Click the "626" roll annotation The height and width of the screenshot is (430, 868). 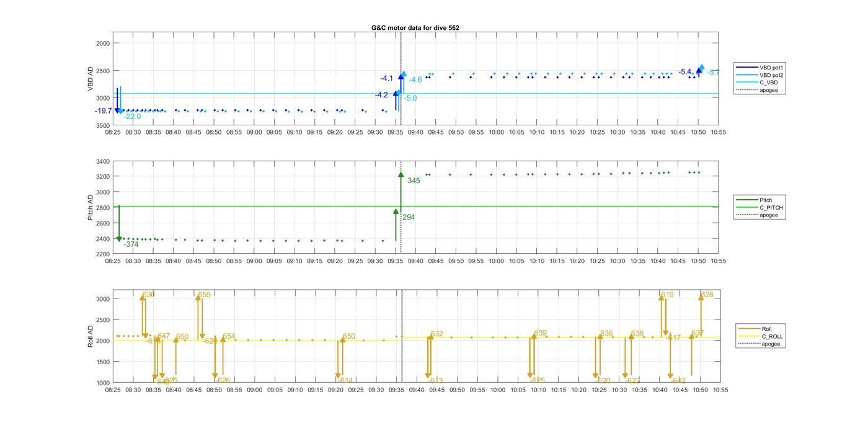point(224,381)
